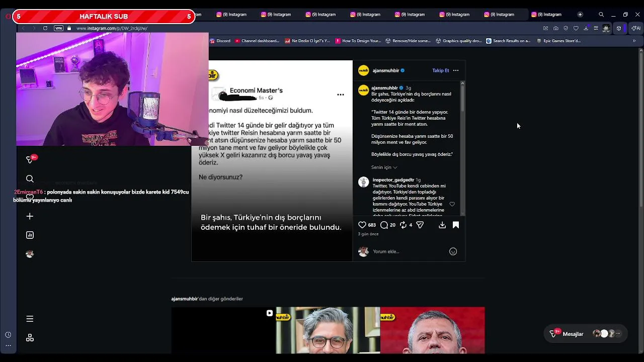Open Opera sidebar three-dot setup
The width and height of the screenshot is (644, 362).
click(x=8, y=345)
